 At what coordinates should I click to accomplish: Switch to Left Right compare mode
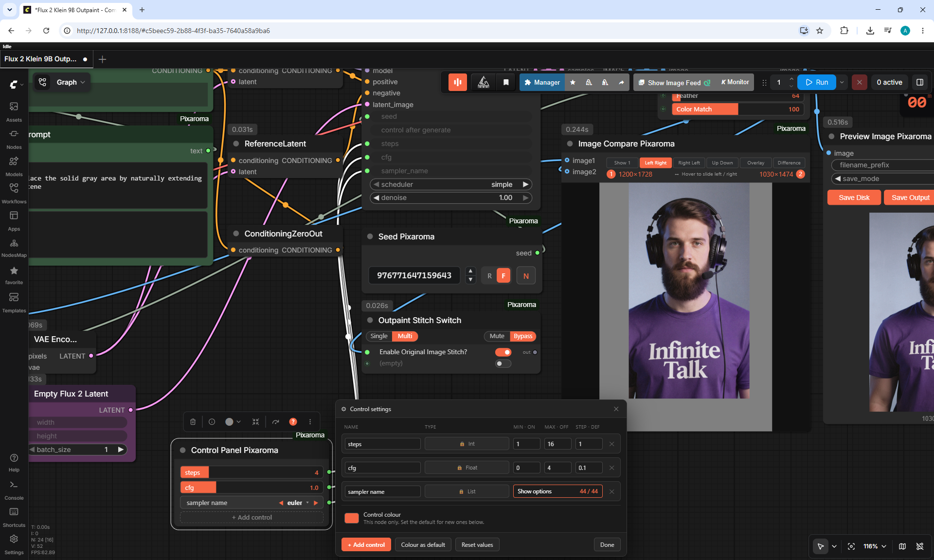coord(656,163)
